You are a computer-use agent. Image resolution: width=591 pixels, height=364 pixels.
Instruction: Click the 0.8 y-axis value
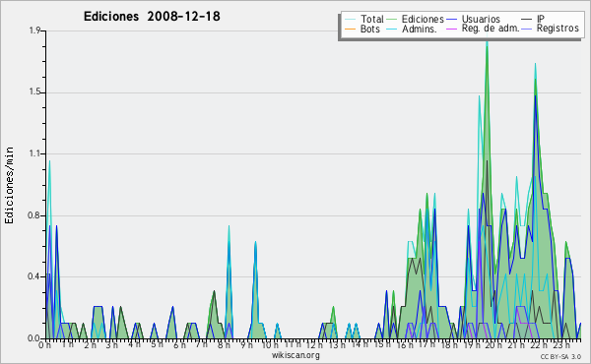[33, 215]
